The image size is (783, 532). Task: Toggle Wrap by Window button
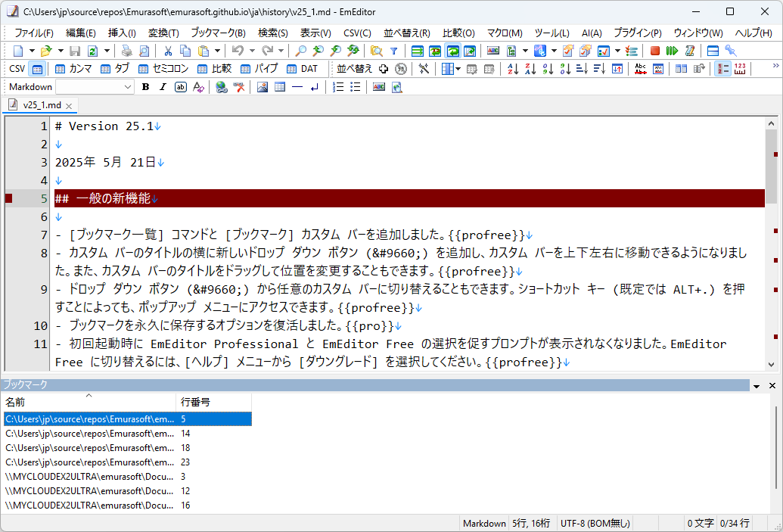click(x=453, y=51)
